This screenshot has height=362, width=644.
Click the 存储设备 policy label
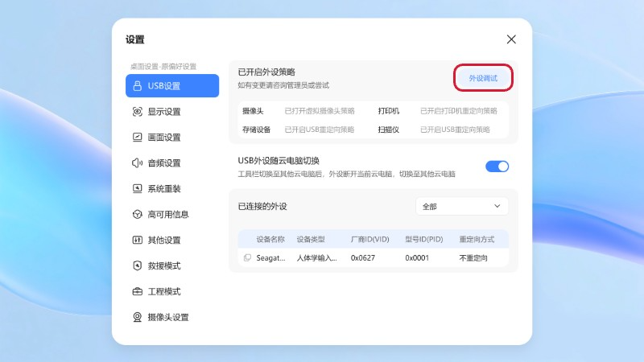tap(256, 130)
